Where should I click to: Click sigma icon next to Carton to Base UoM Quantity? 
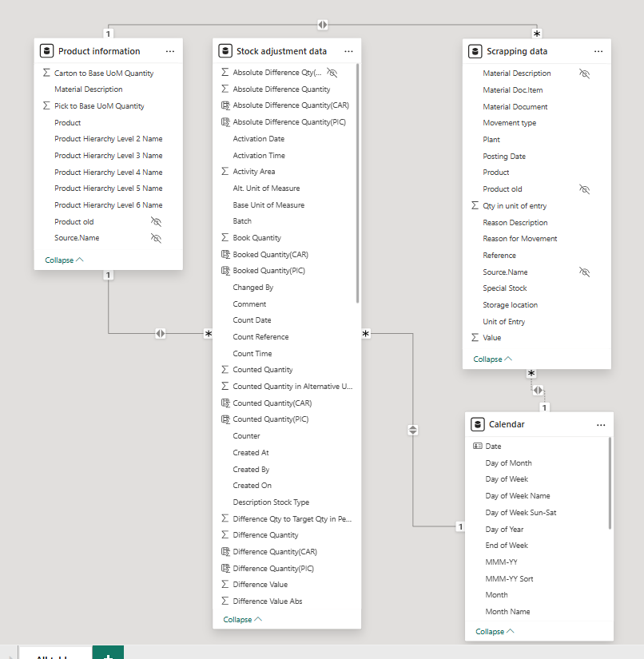click(x=46, y=73)
